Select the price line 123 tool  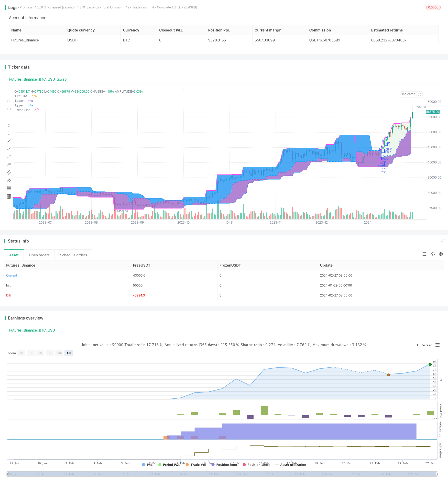(9, 164)
